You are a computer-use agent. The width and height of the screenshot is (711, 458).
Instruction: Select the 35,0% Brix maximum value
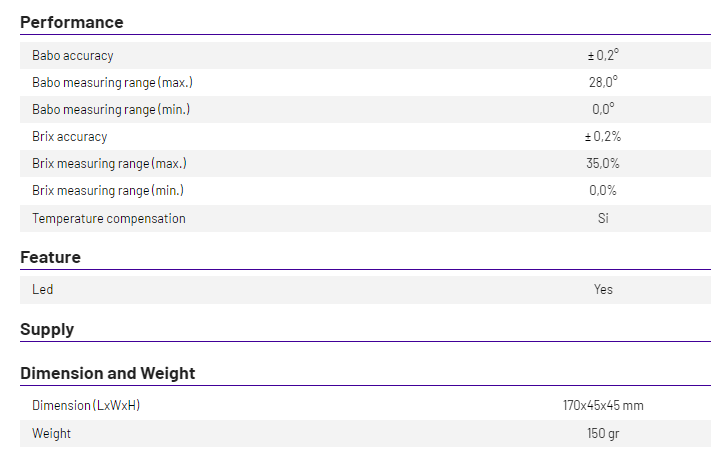[x=603, y=164]
